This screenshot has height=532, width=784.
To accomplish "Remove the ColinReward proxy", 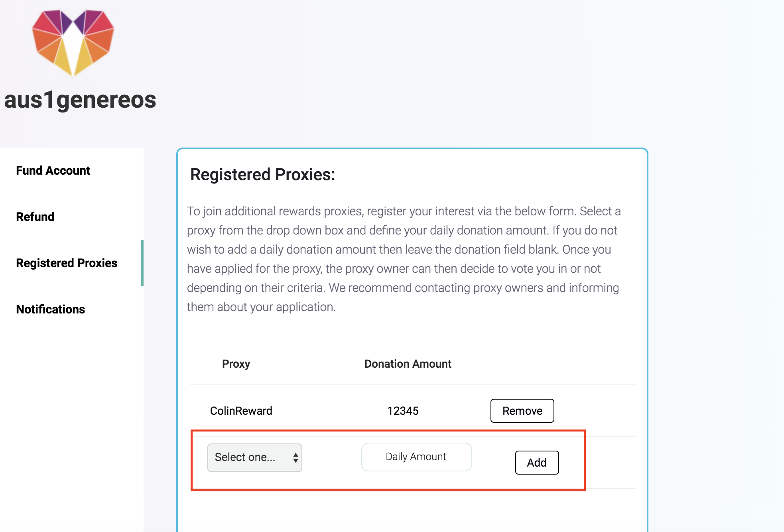I will tap(522, 411).
